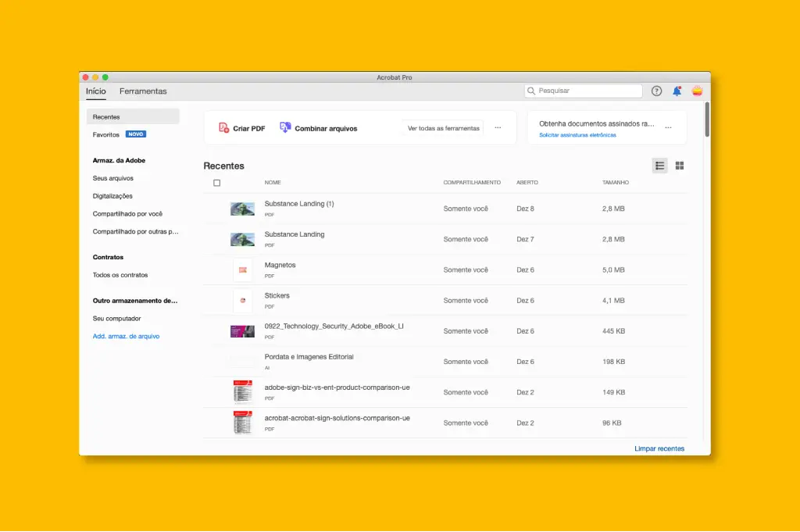Open 0922_Technology_Security eBook thumbnail
The height and width of the screenshot is (532, 800).
coord(242,331)
